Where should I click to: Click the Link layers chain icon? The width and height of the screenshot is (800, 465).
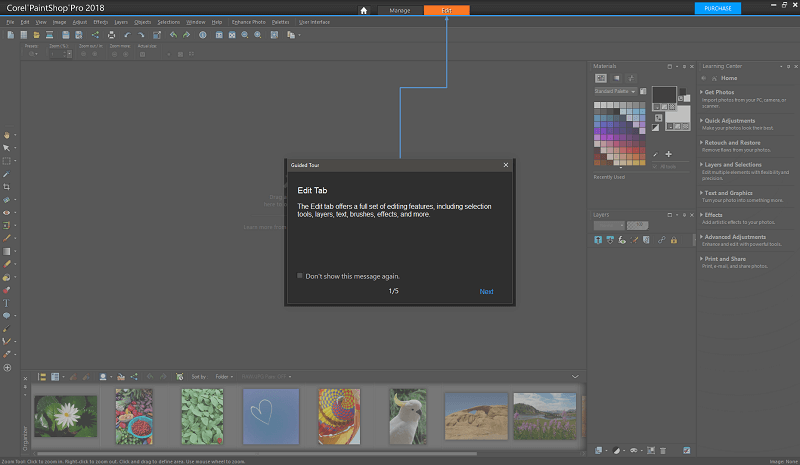[x=661, y=240]
